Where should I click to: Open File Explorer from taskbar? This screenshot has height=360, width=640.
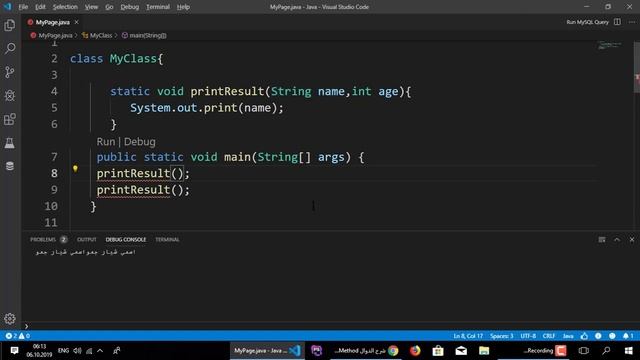(484, 351)
